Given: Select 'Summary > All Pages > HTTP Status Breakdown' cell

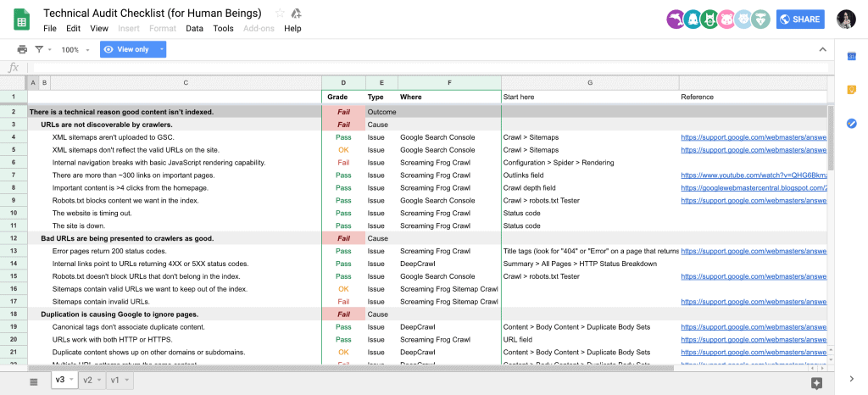Looking at the screenshot, I should pos(590,264).
